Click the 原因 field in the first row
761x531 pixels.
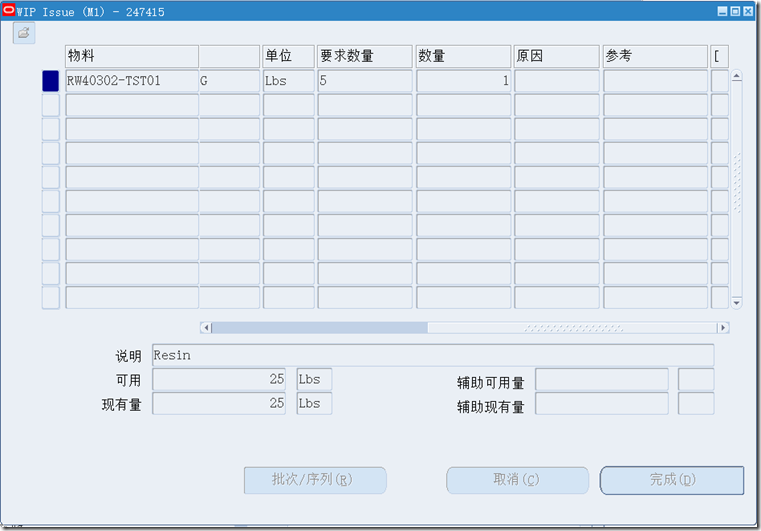[x=557, y=81]
